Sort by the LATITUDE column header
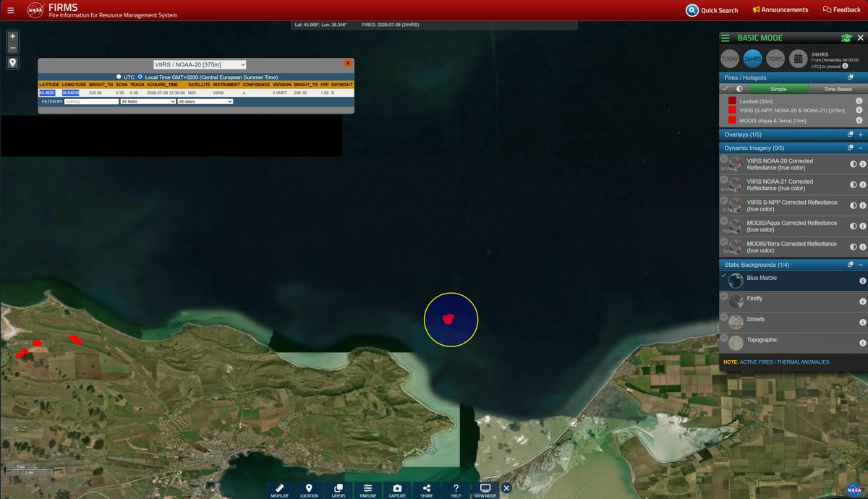The image size is (868, 499). coord(49,85)
